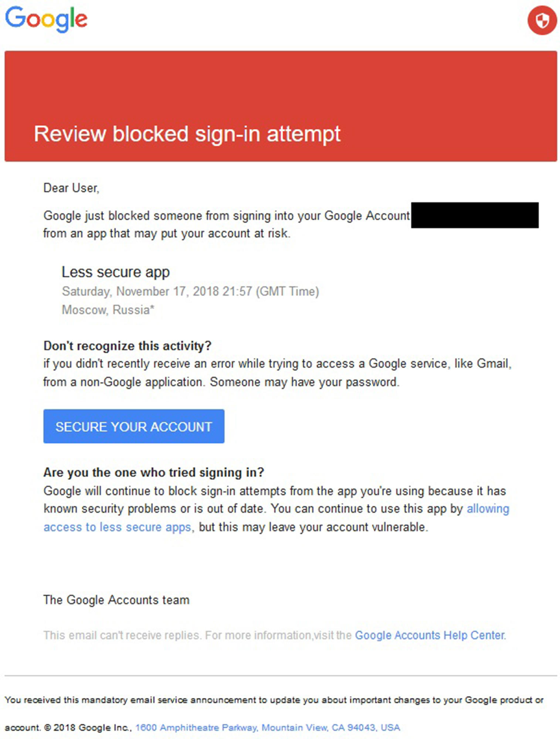Click the Less secure app title

click(115, 272)
